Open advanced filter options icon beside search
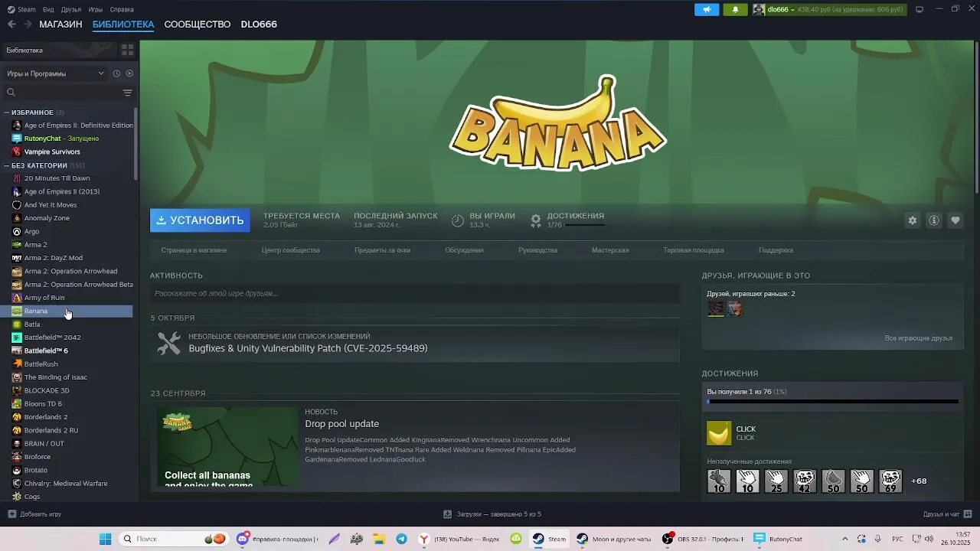980x551 pixels. point(127,93)
